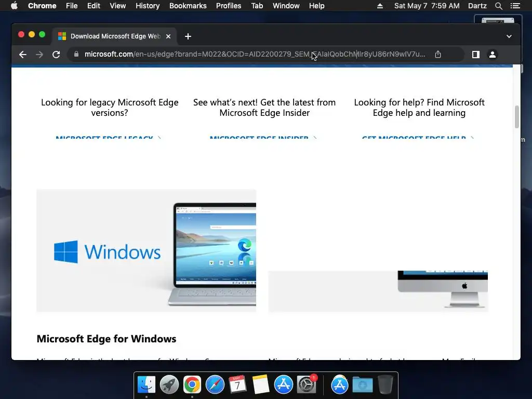This screenshot has height=399, width=532.
Task: Select the Download Microsoft Edge Web tab
Action: [114, 36]
